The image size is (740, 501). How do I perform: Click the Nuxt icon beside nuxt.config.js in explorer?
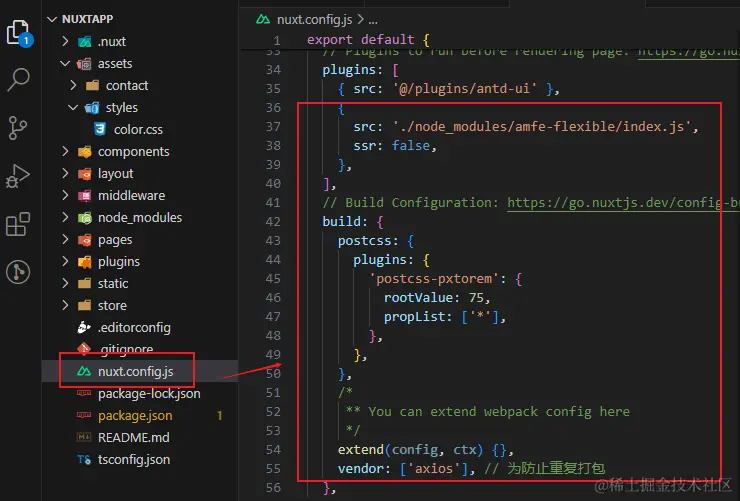84,372
